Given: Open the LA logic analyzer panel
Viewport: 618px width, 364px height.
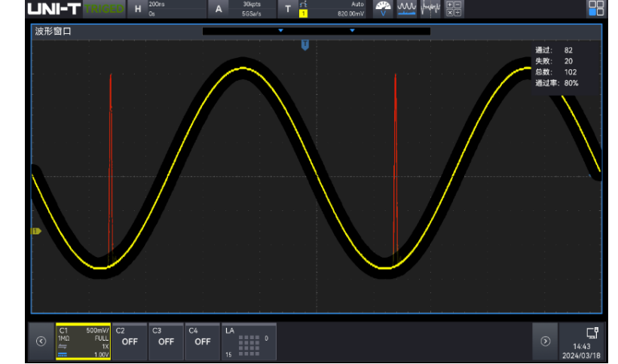Looking at the screenshot, I should point(248,341).
